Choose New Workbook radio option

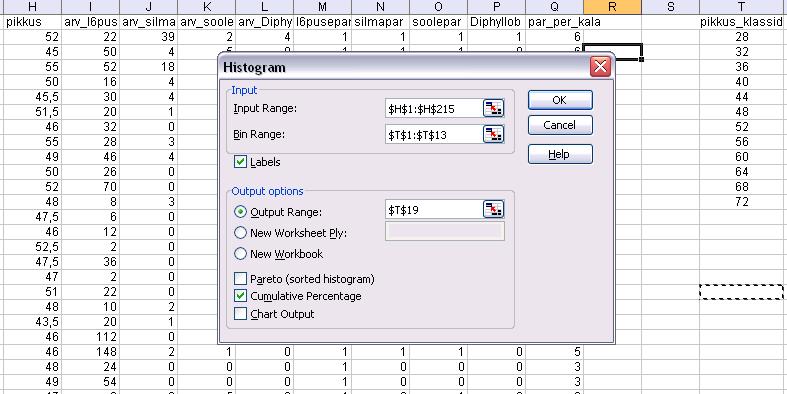pyautogui.click(x=241, y=253)
